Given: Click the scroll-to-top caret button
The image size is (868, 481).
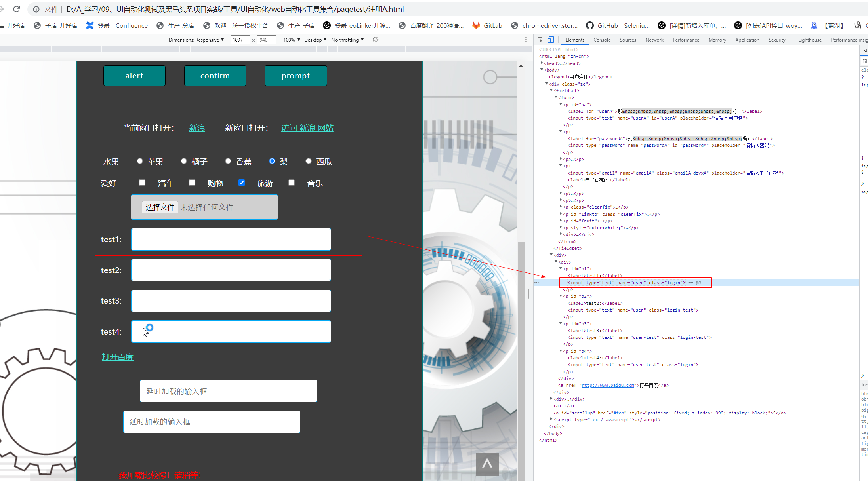Looking at the screenshot, I should tap(487, 464).
